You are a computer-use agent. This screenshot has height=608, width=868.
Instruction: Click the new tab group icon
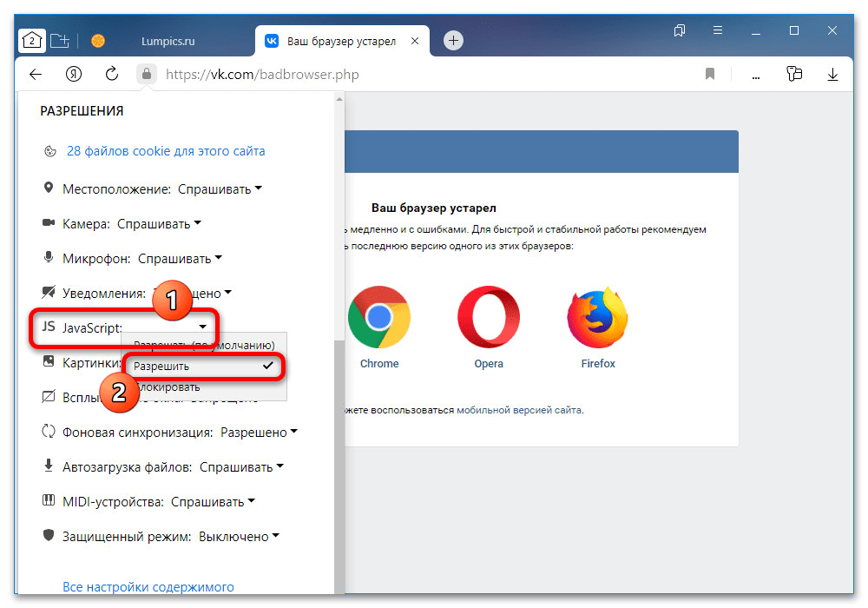tap(60, 41)
